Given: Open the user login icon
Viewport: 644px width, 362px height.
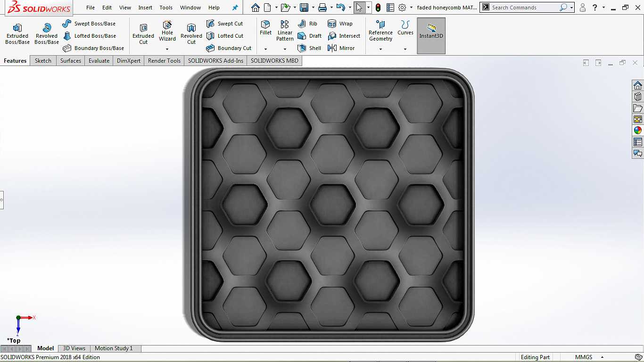Looking at the screenshot, I should point(583,8).
